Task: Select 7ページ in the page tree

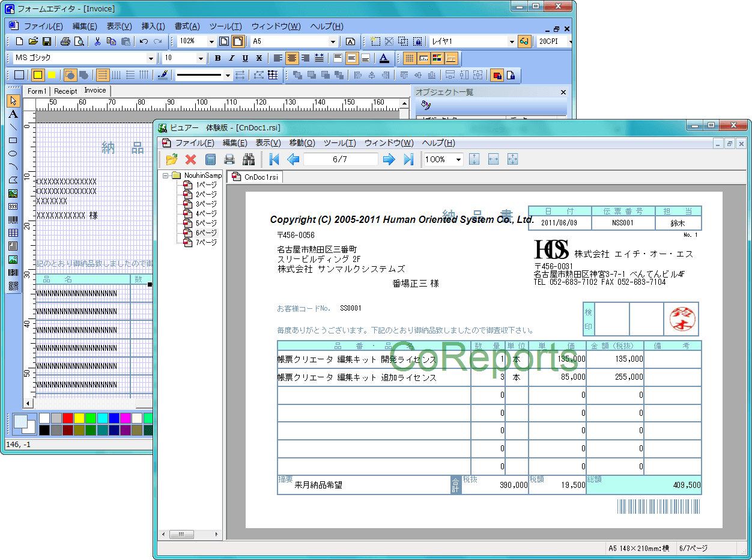Action: click(x=206, y=242)
